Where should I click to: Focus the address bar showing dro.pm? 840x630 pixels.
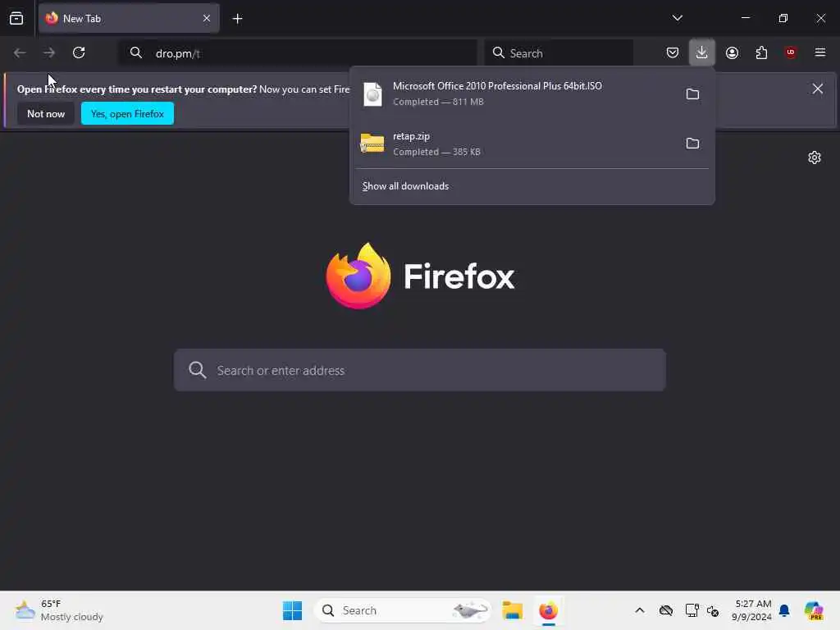[297, 53]
